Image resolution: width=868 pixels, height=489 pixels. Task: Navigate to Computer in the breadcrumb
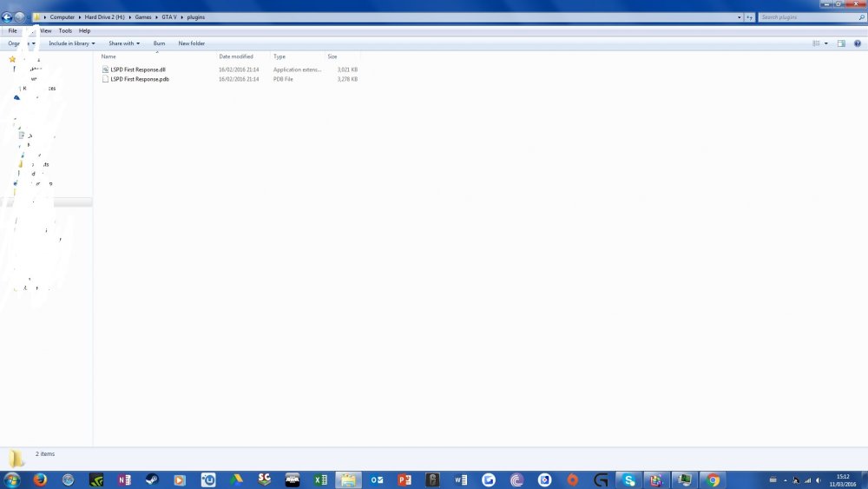click(x=62, y=17)
